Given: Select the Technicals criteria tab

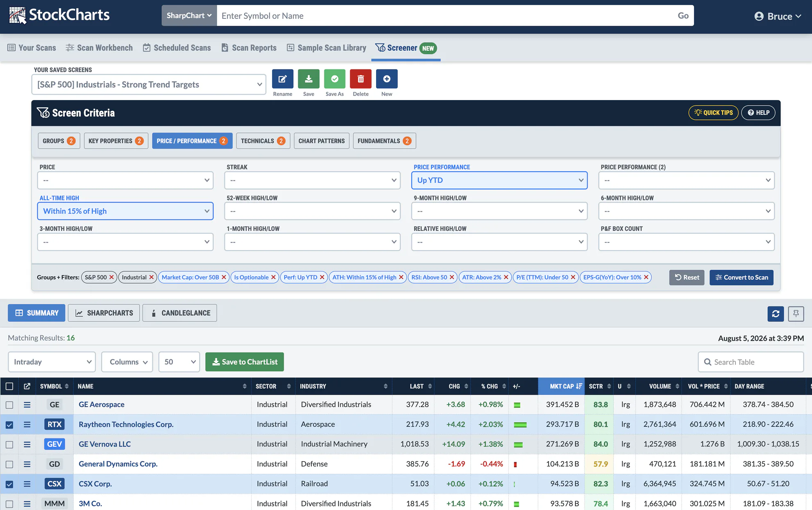Looking at the screenshot, I should pos(263,141).
